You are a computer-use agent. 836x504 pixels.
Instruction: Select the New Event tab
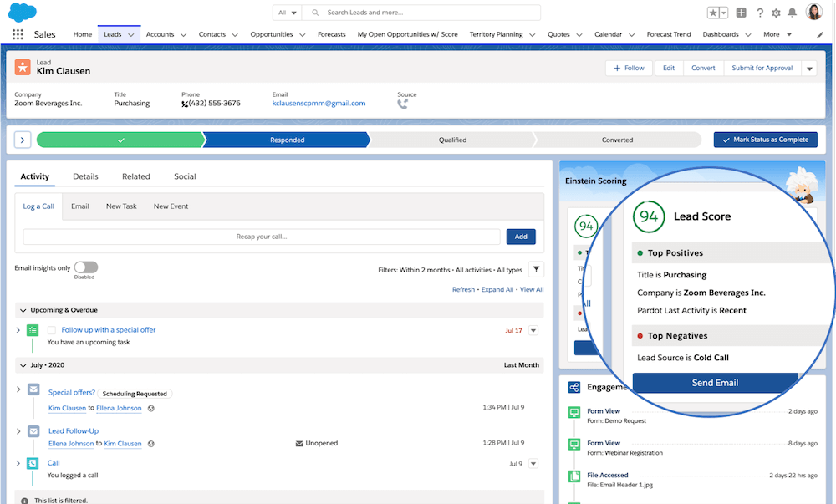click(171, 206)
